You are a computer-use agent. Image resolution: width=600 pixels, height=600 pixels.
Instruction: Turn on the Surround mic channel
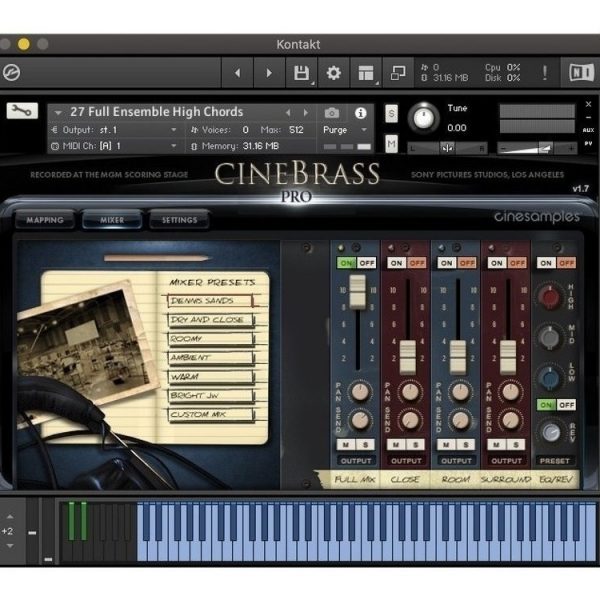coord(497,263)
